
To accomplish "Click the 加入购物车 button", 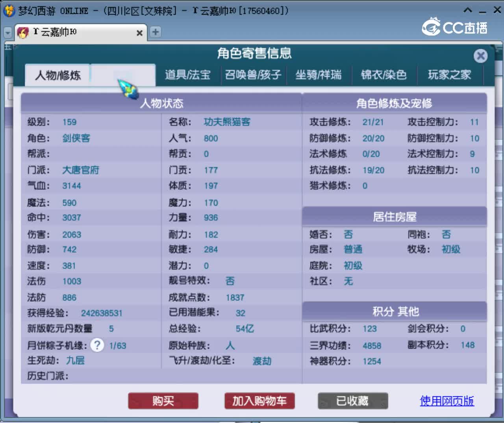I will pyautogui.click(x=259, y=401).
